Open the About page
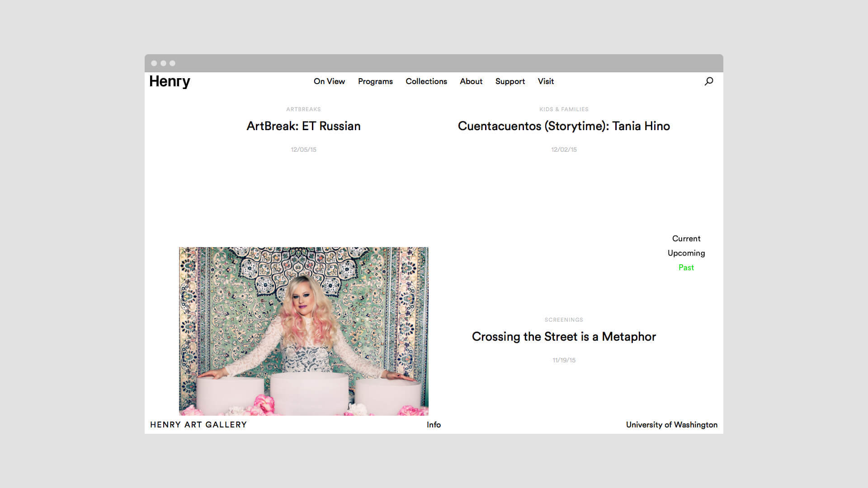The height and width of the screenshot is (488, 868). pyautogui.click(x=471, y=81)
